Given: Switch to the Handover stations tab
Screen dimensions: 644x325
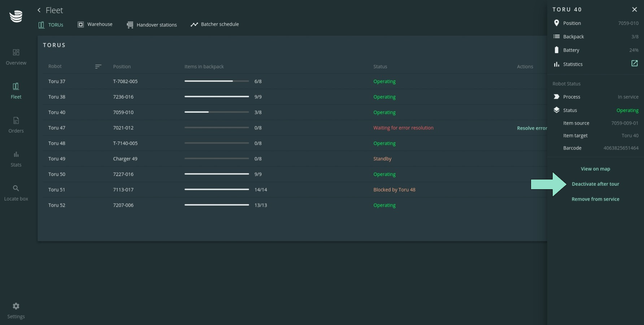Looking at the screenshot, I should pyautogui.click(x=152, y=25).
